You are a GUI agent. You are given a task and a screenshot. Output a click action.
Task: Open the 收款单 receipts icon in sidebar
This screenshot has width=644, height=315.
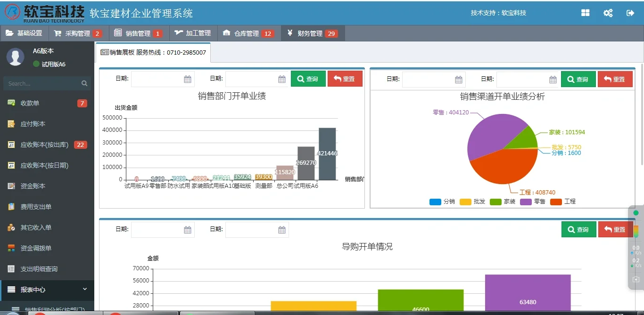pos(10,103)
